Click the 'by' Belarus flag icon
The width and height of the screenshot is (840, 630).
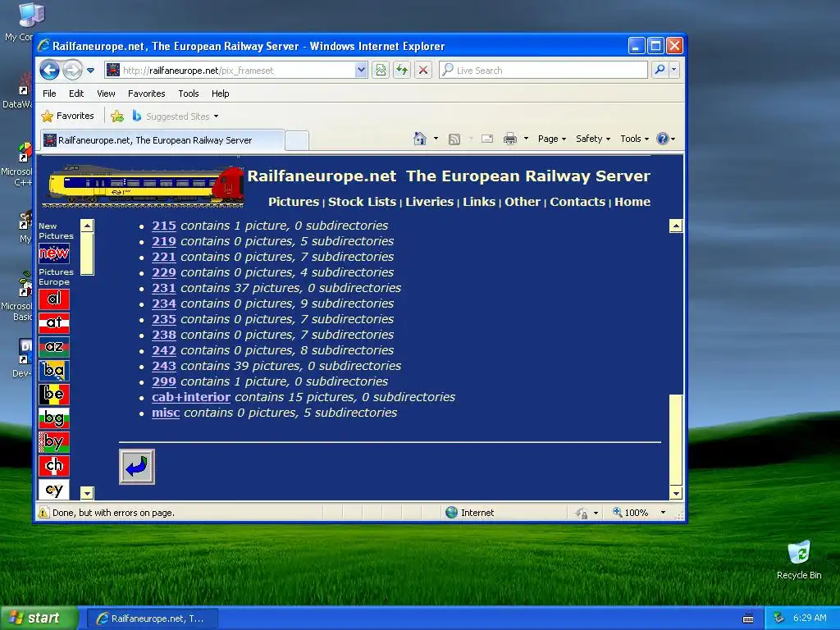click(x=54, y=442)
